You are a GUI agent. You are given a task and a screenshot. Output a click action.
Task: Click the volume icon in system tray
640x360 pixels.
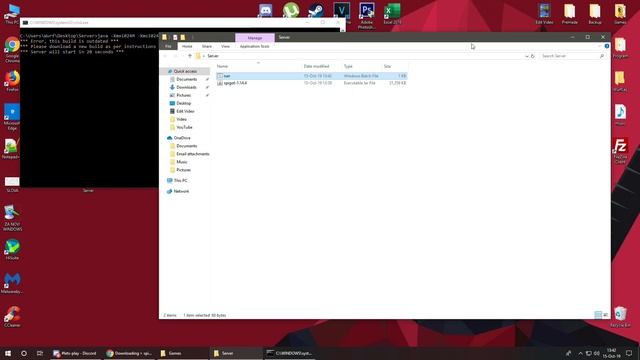pos(597,353)
